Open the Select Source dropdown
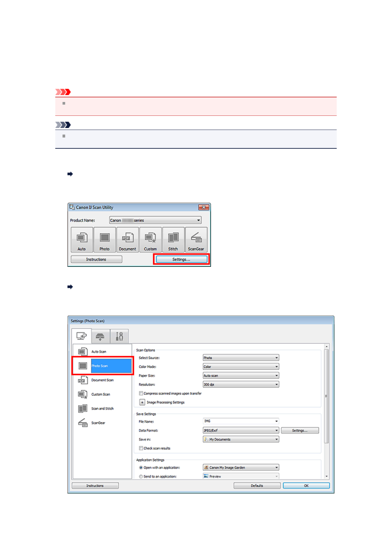This screenshot has width=392, height=554. [241, 358]
